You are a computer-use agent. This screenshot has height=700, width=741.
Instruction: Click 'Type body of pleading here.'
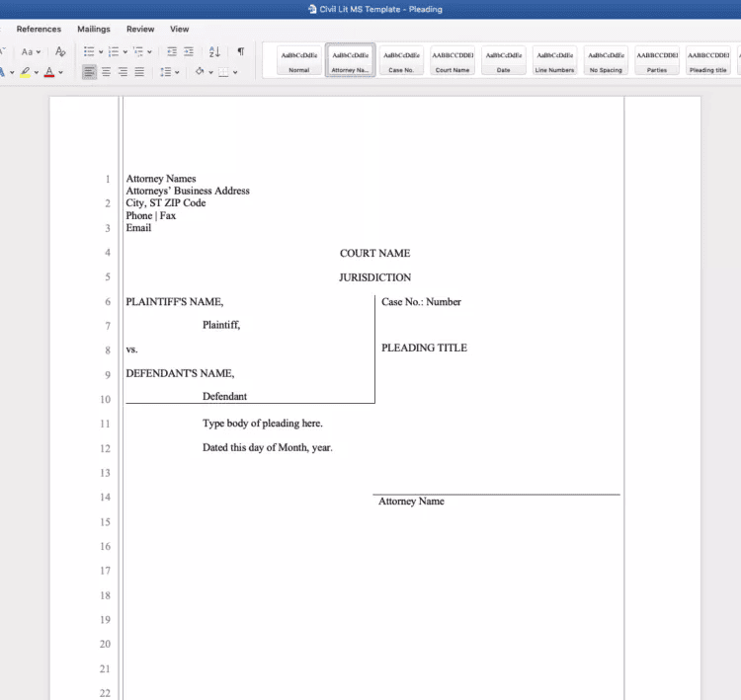pyautogui.click(x=263, y=424)
